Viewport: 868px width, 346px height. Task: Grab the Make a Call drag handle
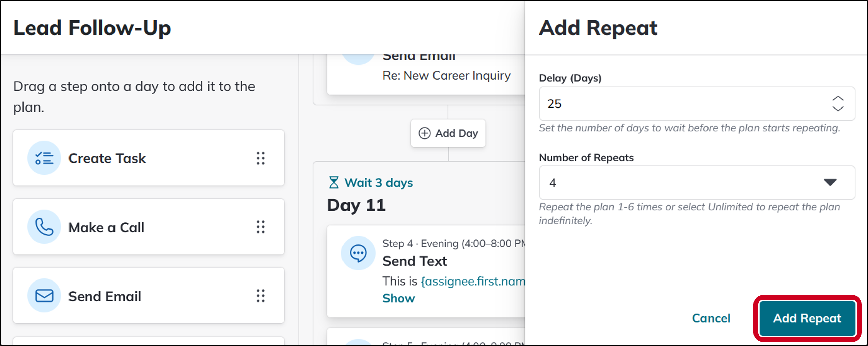click(261, 227)
